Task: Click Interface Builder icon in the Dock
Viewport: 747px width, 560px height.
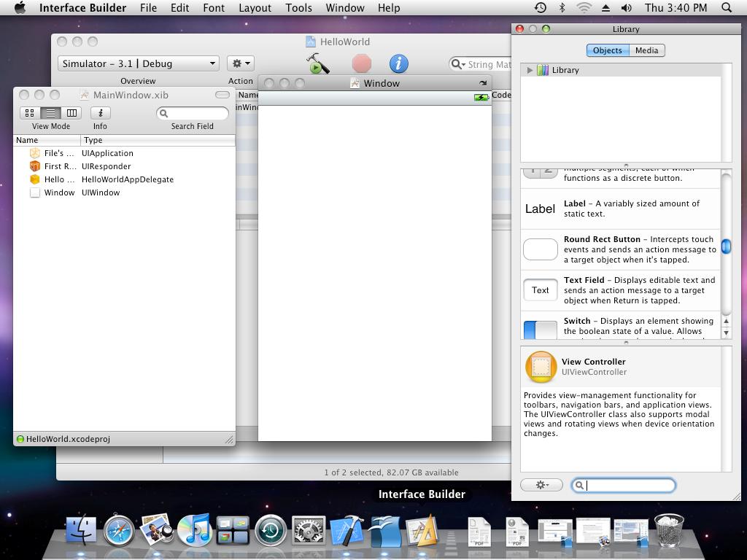Action: 422,530
